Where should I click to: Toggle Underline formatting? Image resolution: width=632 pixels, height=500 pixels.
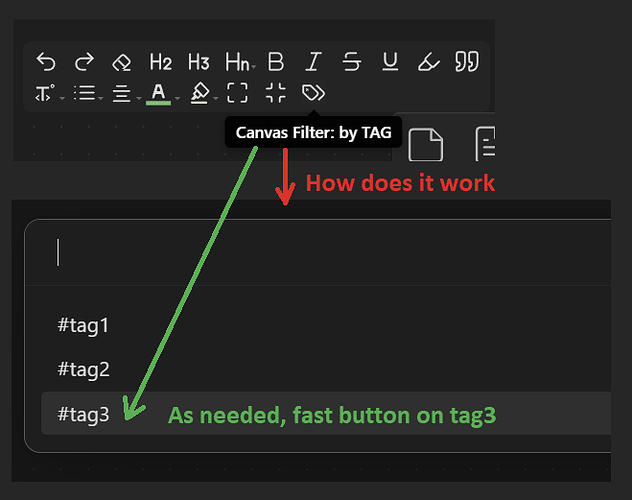click(x=390, y=62)
